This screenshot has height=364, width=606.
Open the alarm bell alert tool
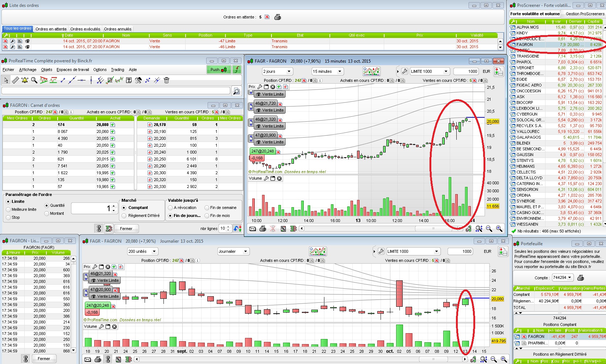coord(25,80)
